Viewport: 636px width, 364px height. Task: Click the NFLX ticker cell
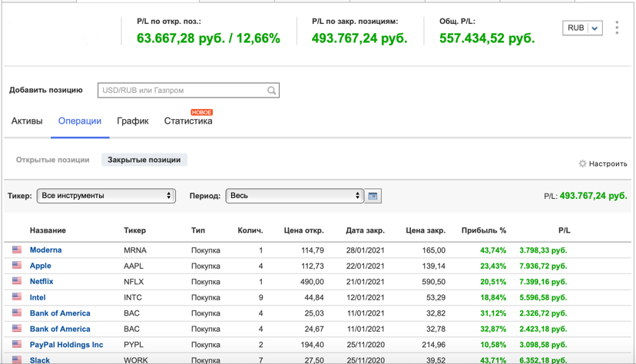[134, 282]
